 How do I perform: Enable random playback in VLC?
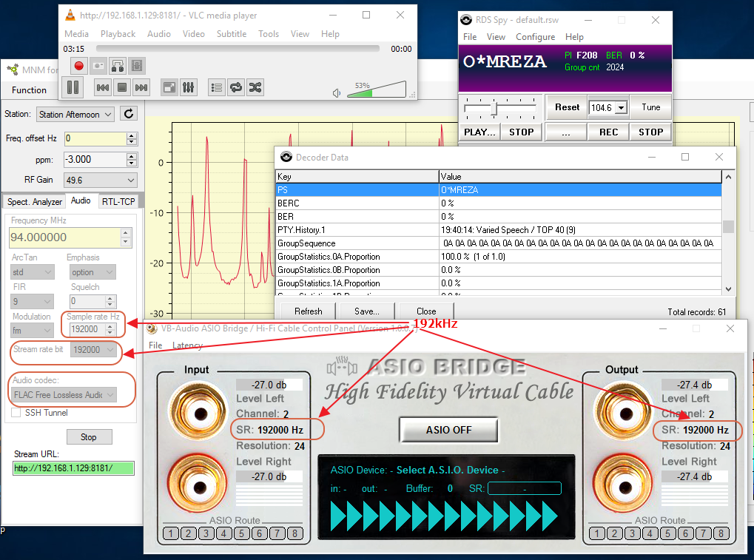(255, 87)
